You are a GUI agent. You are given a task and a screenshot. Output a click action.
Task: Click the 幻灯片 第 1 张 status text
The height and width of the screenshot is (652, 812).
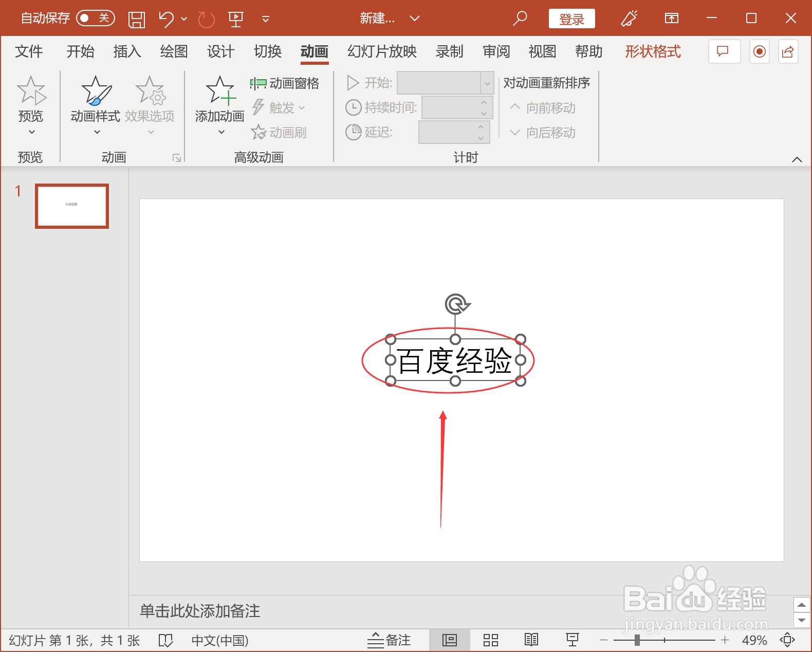click(x=74, y=641)
